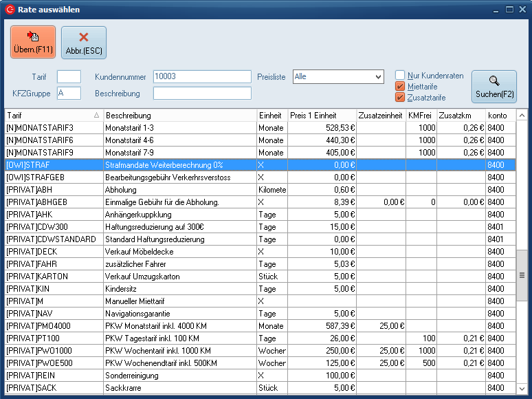Click the scrollbar up arrow

[x=522, y=116]
